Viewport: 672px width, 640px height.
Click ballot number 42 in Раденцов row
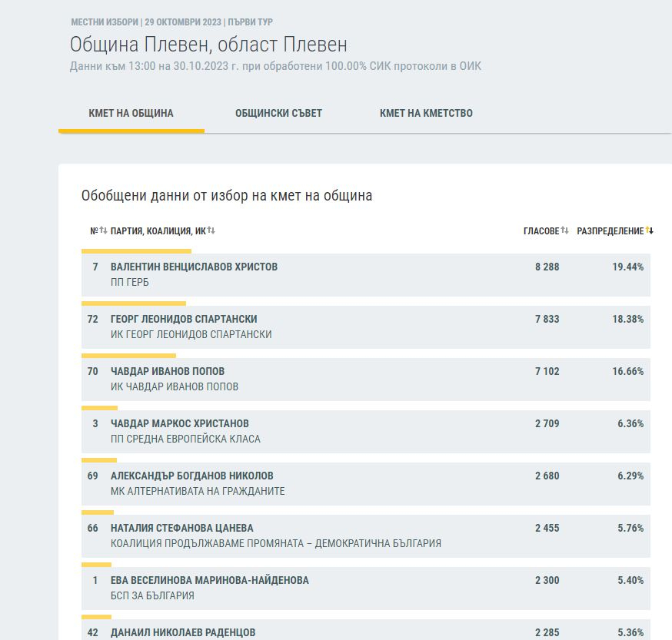pos(93,633)
